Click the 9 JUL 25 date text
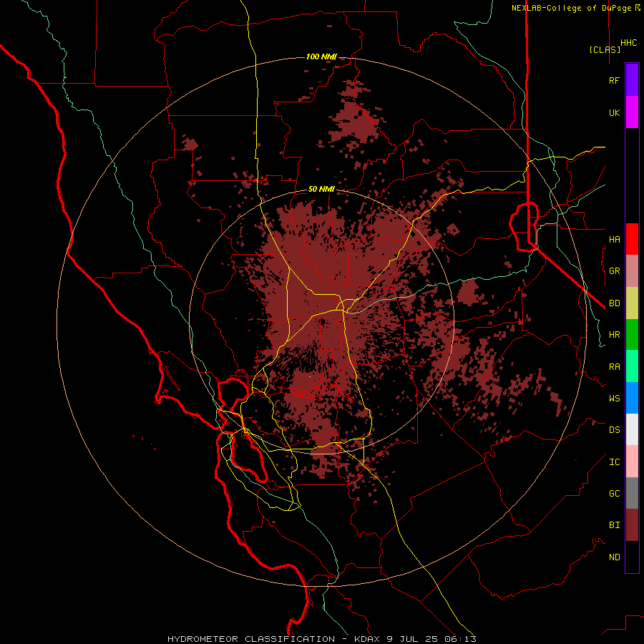Viewport: 644px width, 644px height. (x=412, y=639)
